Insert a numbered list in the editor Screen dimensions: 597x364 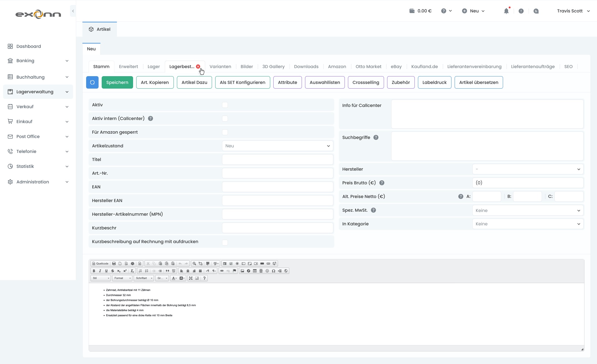tap(140, 271)
